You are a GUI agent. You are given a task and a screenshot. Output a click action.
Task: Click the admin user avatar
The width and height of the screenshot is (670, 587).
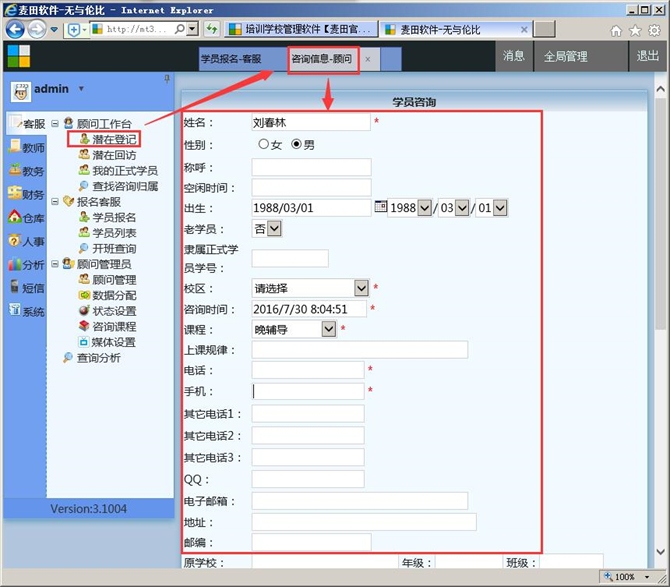pyautogui.click(x=21, y=91)
